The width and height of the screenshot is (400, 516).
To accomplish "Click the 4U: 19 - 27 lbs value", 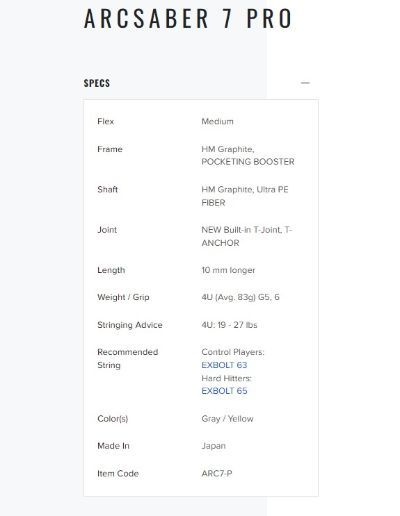I will (x=229, y=325).
